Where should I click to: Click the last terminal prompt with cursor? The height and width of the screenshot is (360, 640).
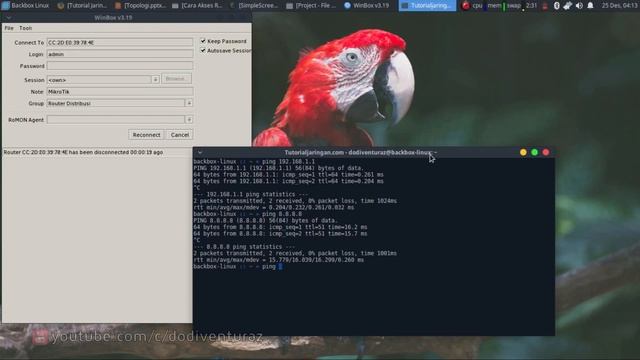[x=238, y=266]
